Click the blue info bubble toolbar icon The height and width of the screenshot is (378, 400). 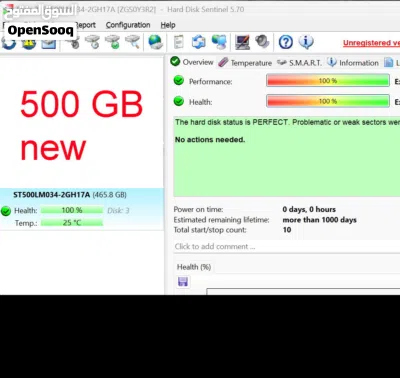click(306, 42)
